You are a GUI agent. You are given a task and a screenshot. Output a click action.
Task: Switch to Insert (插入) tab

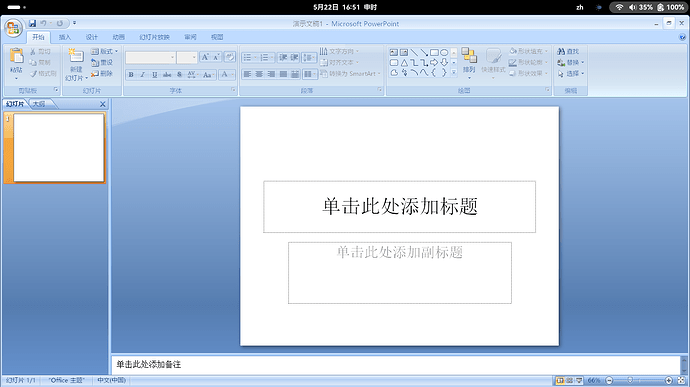[65, 37]
